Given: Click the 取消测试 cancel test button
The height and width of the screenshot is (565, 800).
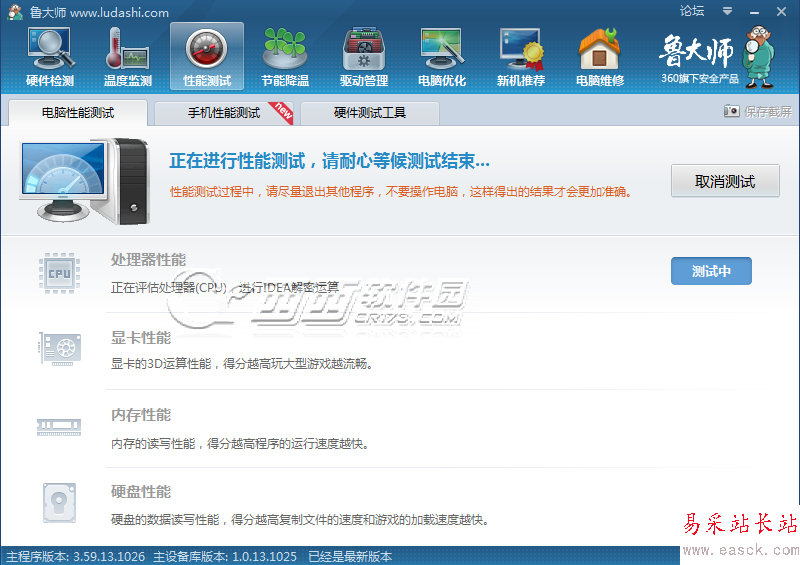Looking at the screenshot, I should pos(725,181).
